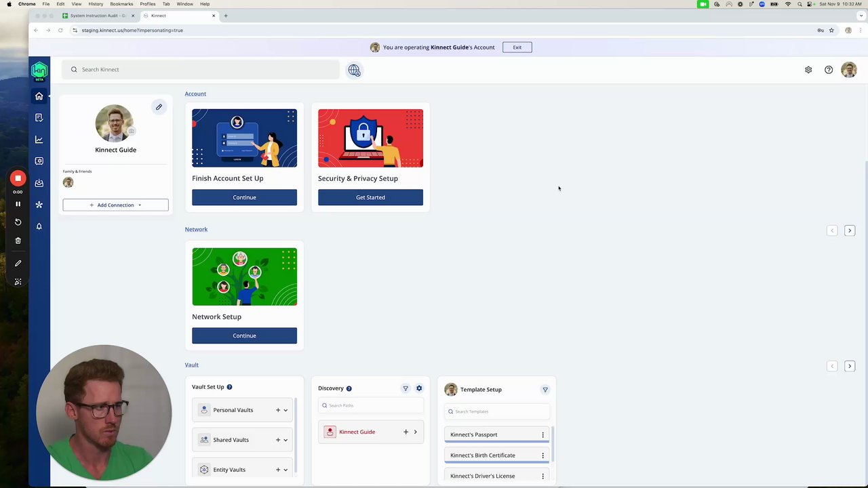
Task: Open the network nodes sidebar icon
Action: point(39,205)
